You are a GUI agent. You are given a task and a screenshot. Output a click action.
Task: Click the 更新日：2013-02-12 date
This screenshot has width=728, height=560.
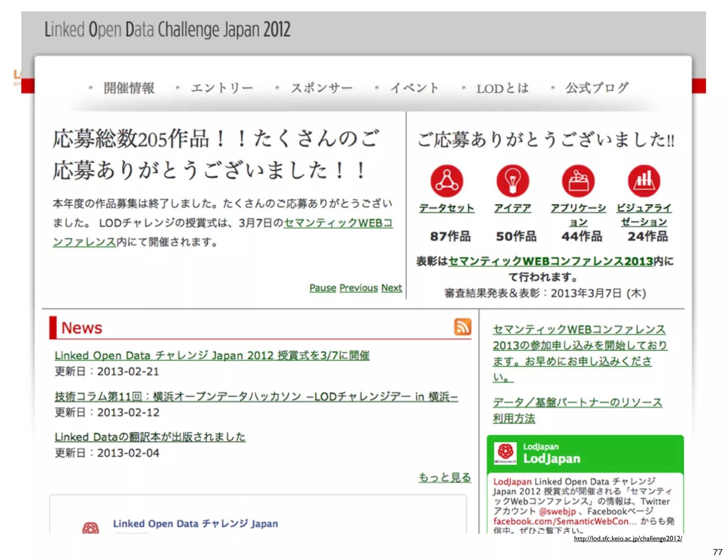[x=107, y=412]
